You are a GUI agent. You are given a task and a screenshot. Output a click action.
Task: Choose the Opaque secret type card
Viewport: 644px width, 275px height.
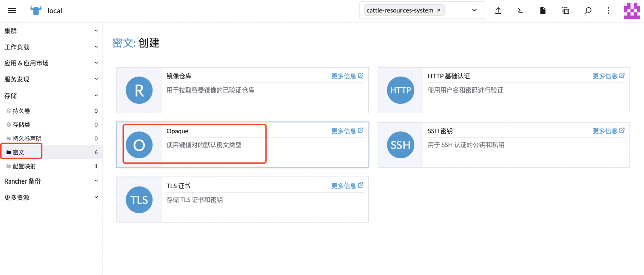242,145
